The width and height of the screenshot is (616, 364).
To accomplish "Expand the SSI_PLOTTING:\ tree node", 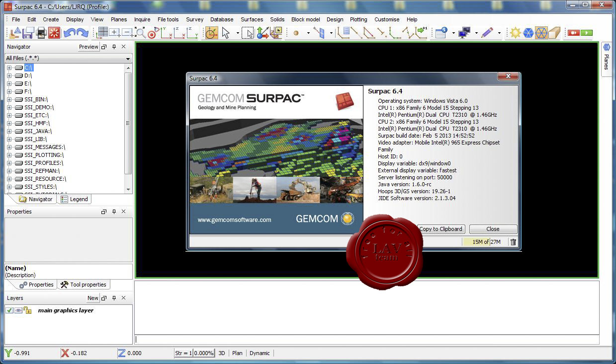I will (x=9, y=155).
